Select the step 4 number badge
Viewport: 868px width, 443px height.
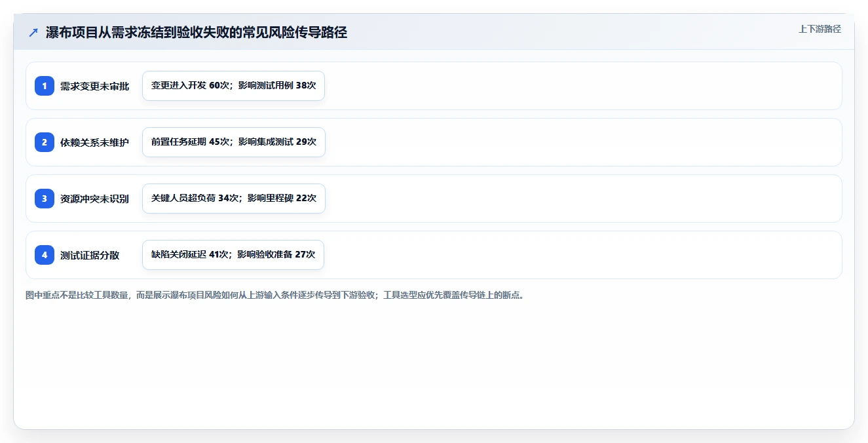45,255
